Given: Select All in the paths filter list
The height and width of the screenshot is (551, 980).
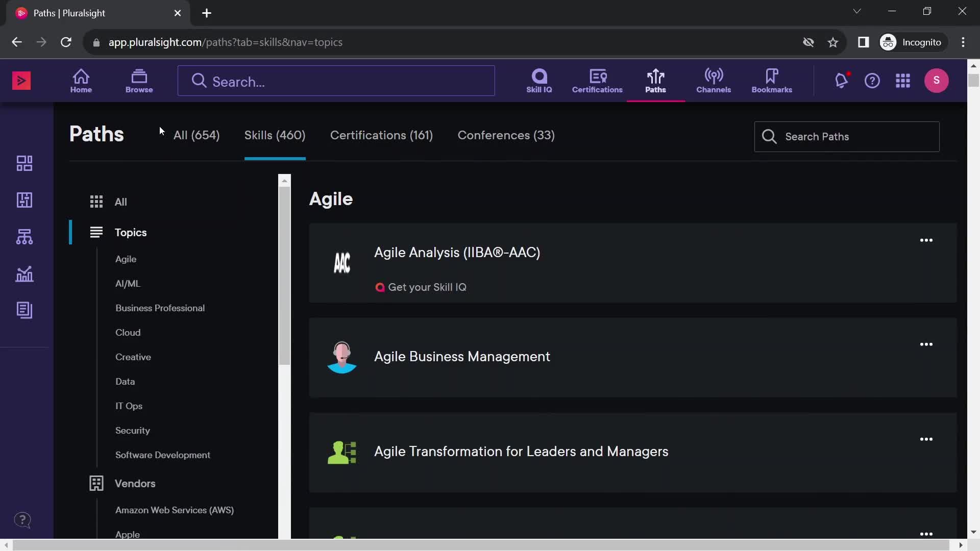Looking at the screenshot, I should (120, 202).
